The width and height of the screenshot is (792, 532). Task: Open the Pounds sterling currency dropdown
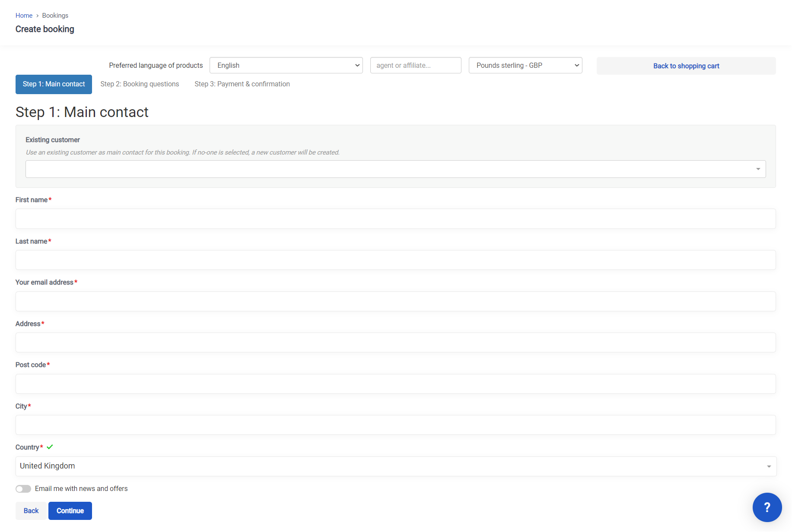525,65
